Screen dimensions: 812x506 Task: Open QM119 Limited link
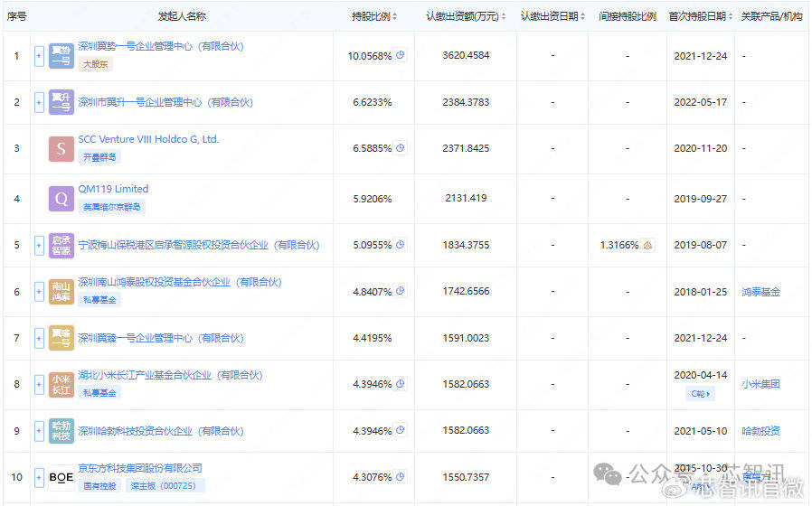coord(113,189)
